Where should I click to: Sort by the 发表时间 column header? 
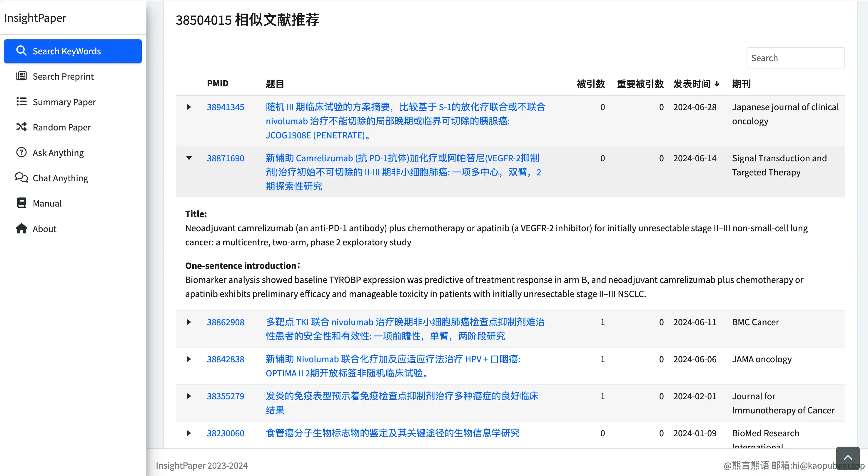pos(696,84)
